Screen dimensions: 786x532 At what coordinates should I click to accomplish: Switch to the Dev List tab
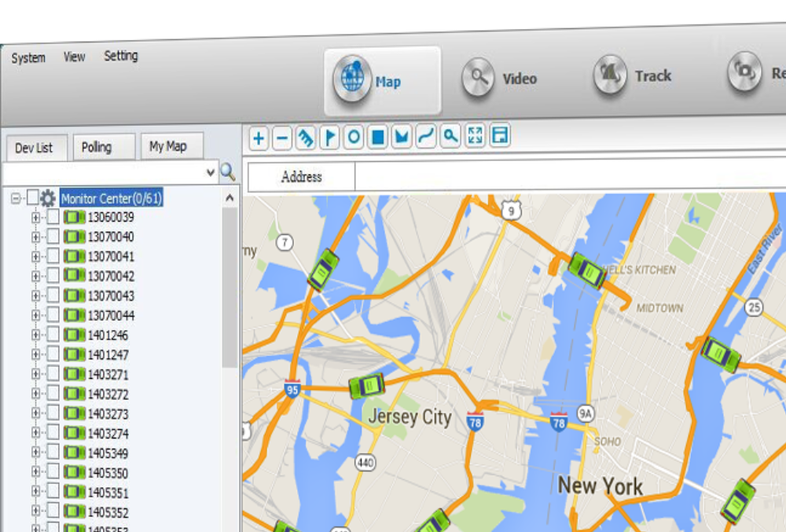pos(37,148)
